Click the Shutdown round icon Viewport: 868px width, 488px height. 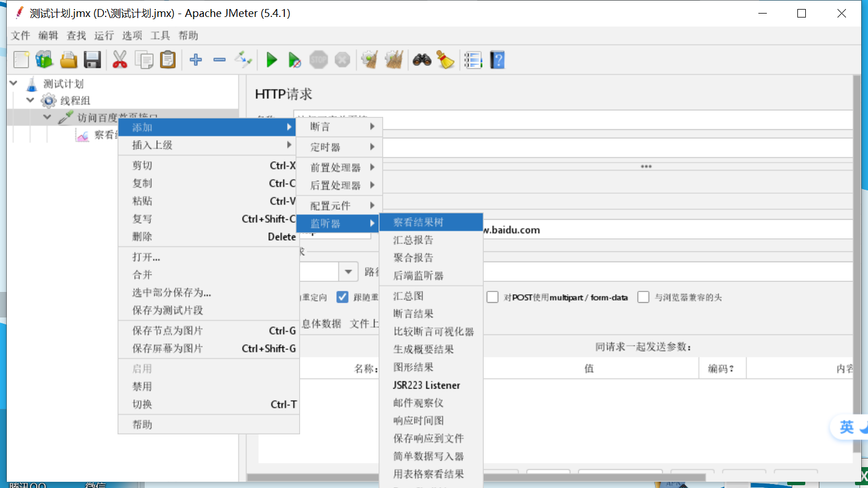coord(342,59)
